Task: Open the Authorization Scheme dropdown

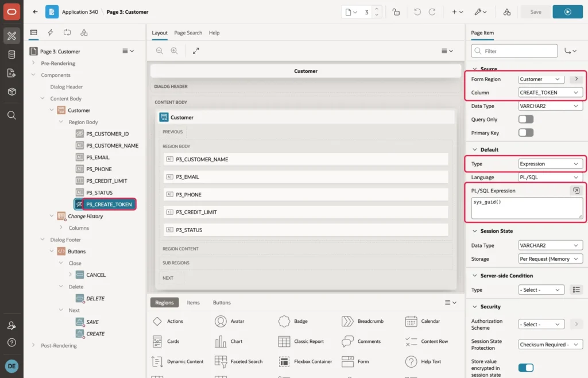Action: tap(541, 325)
